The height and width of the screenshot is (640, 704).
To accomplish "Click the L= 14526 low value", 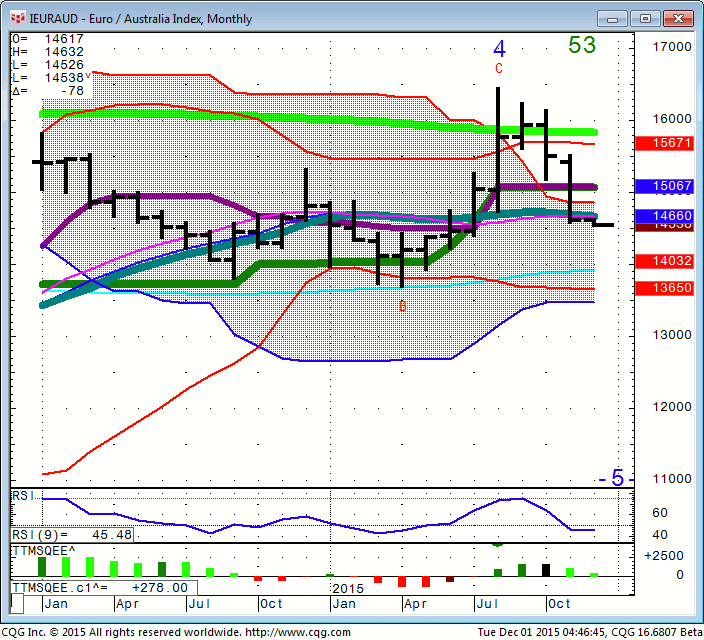I will point(48,65).
